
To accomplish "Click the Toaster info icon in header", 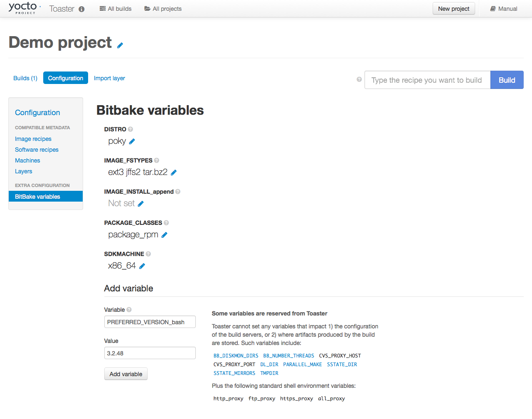I will click(81, 9).
